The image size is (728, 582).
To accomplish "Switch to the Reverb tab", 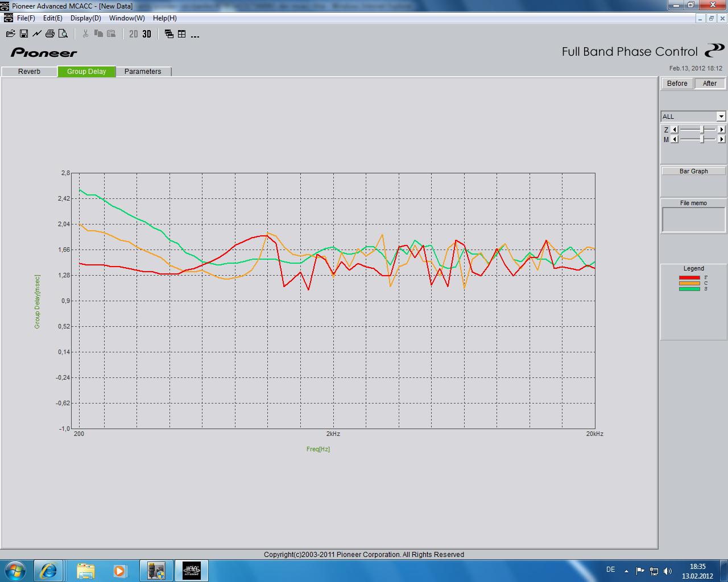I will pyautogui.click(x=29, y=72).
